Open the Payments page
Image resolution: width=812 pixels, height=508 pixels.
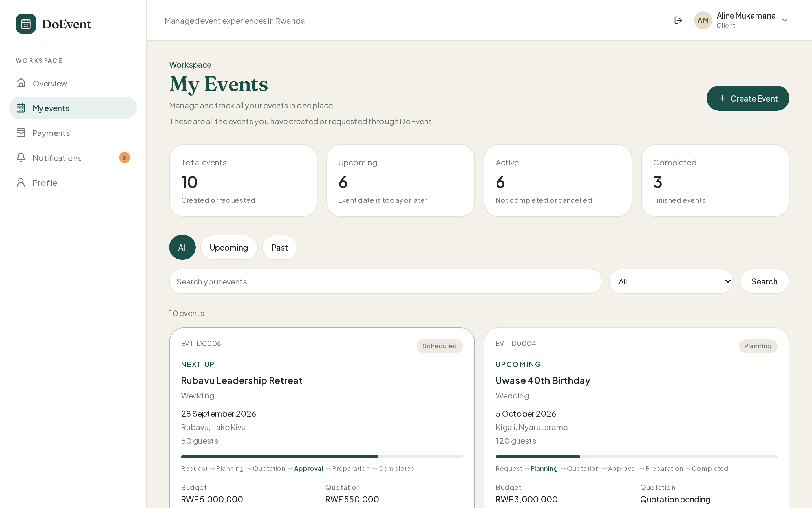(73, 133)
